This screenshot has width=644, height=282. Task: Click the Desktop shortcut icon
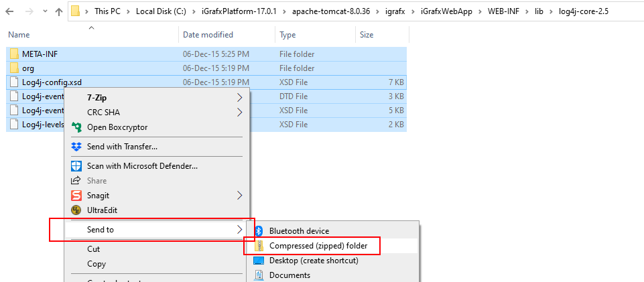point(259,261)
